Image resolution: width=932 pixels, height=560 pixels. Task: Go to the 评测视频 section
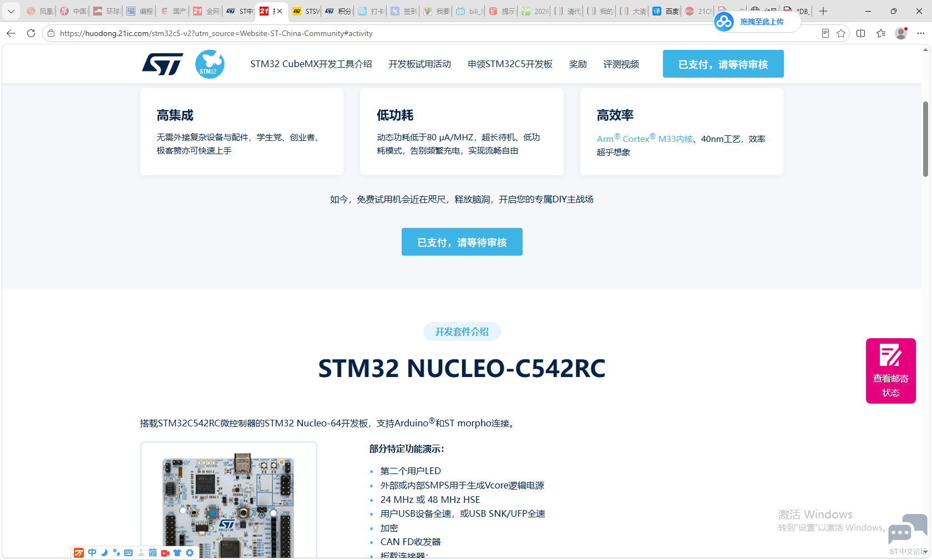[621, 64]
